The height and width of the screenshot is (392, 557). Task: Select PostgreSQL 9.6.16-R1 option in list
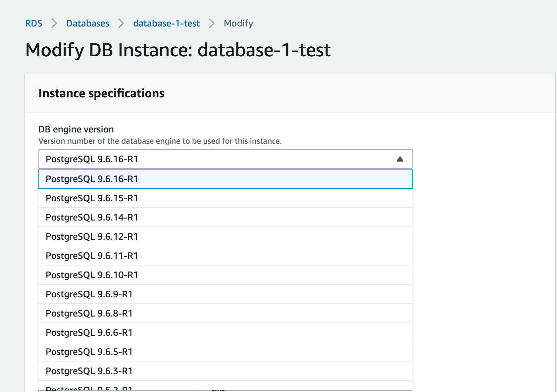[226, 179]
